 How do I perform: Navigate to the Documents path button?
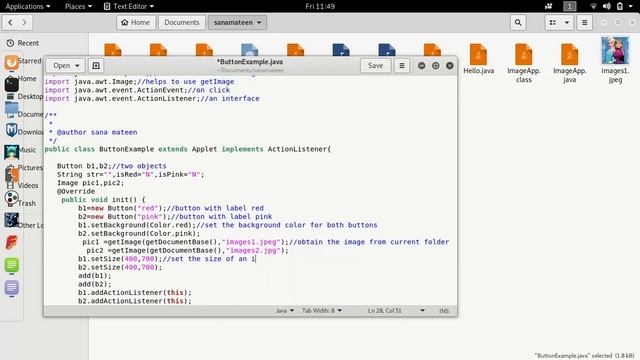(182, 22)
